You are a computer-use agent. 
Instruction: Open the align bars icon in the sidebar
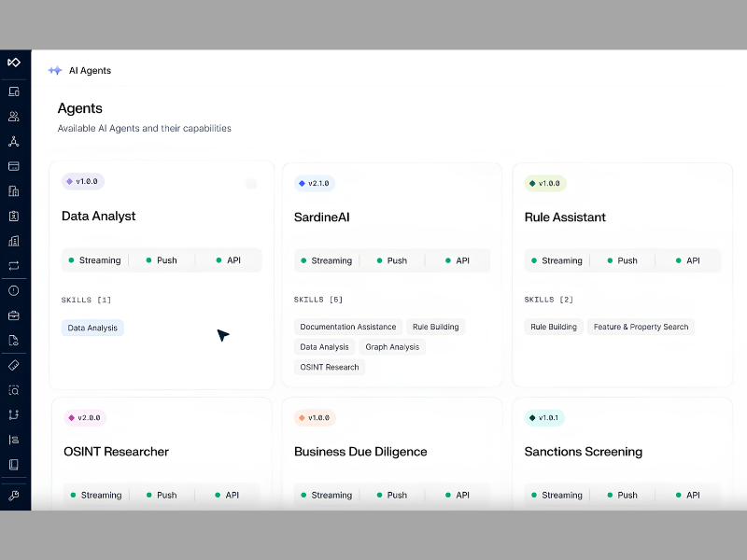(x=14, y=440)
